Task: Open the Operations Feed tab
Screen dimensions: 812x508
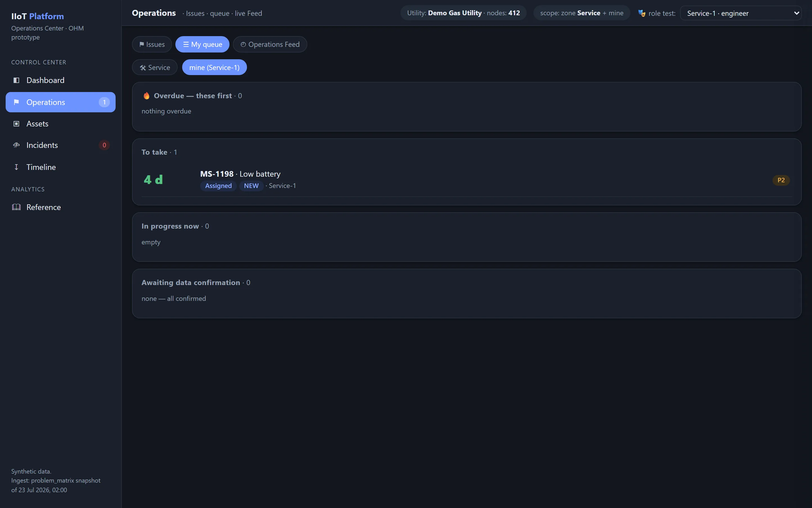Action: [x=270, y=44]
